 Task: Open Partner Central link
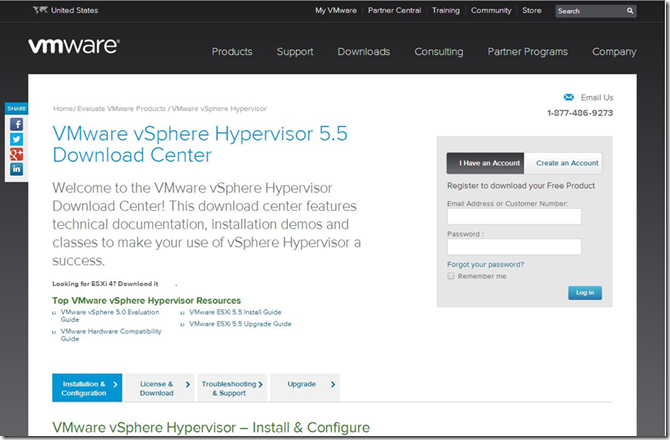(394, 10)
